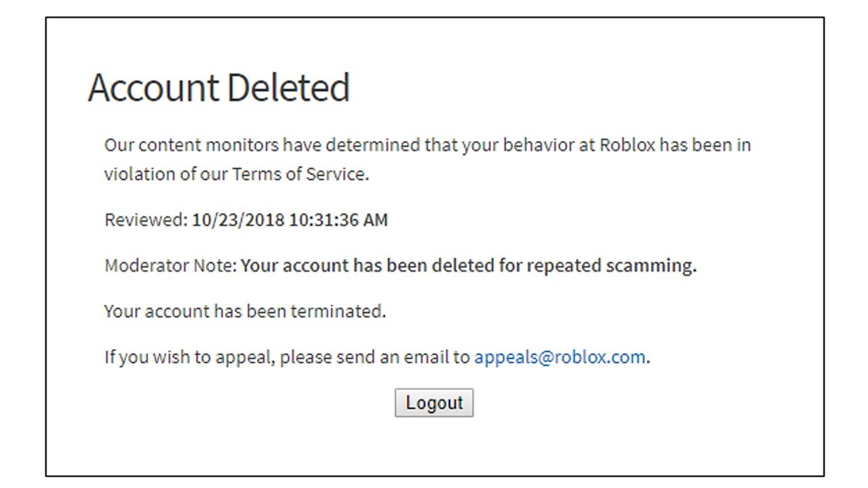Click the "Moderator Note:" label
Screen dimensions: 868x488
(170, 265)
